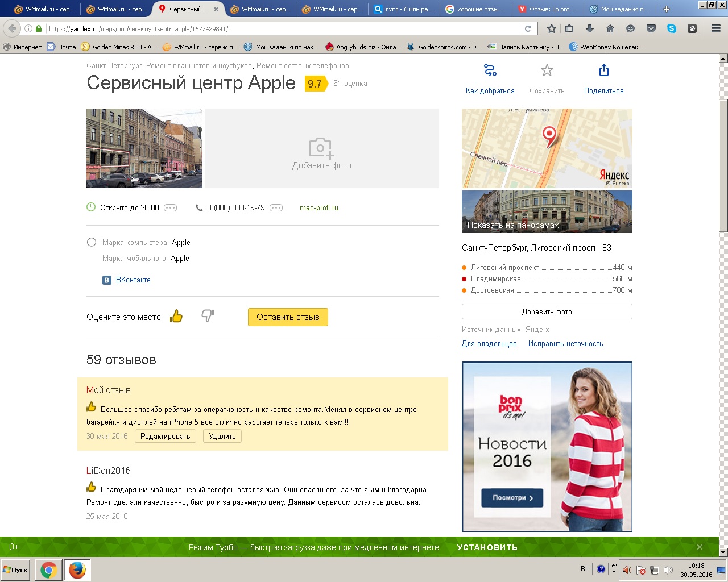728x582 pixels.
Task: Open the Для владельцев link
Action: coord(489,344)
